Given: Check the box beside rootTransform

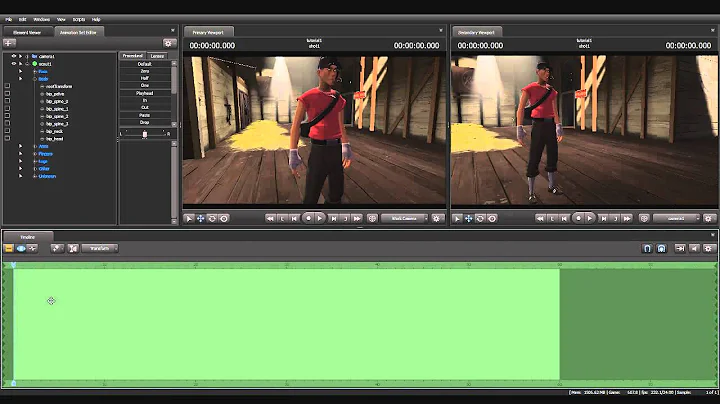Looking at the screenshot, I should click(x=7, y=86).
